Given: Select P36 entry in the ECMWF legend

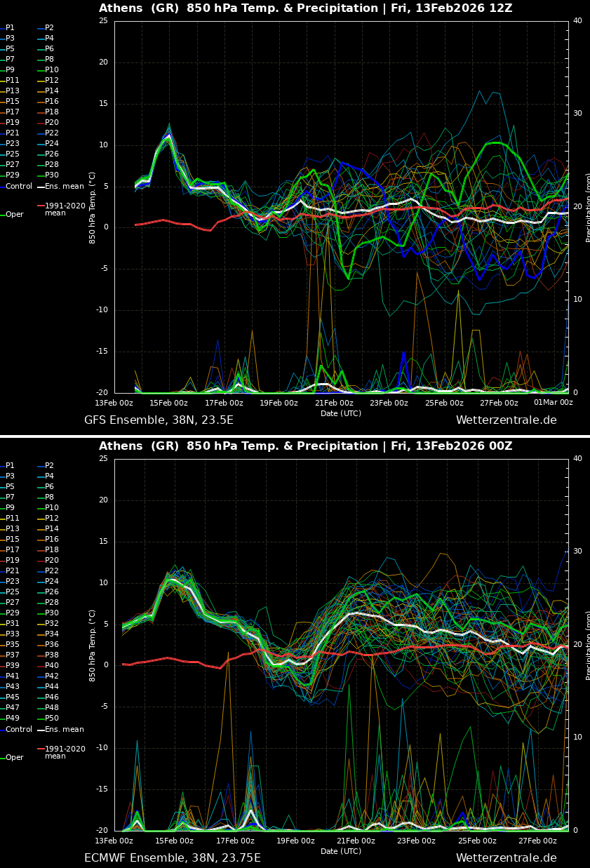Looking at the screenshot, I should point(51,645).
